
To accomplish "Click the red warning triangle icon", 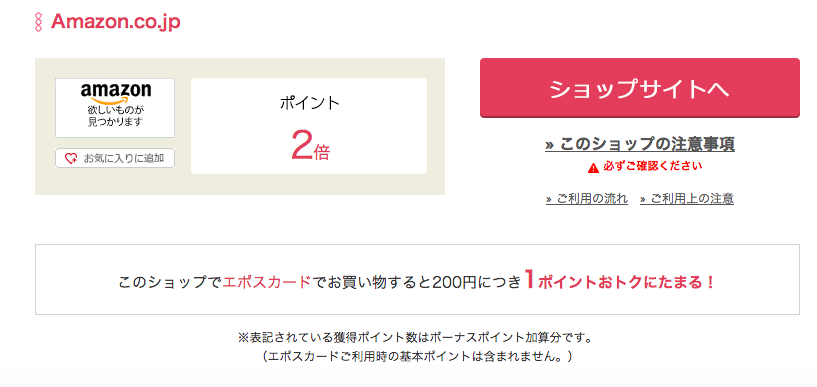I will click(x=593, y=168).
